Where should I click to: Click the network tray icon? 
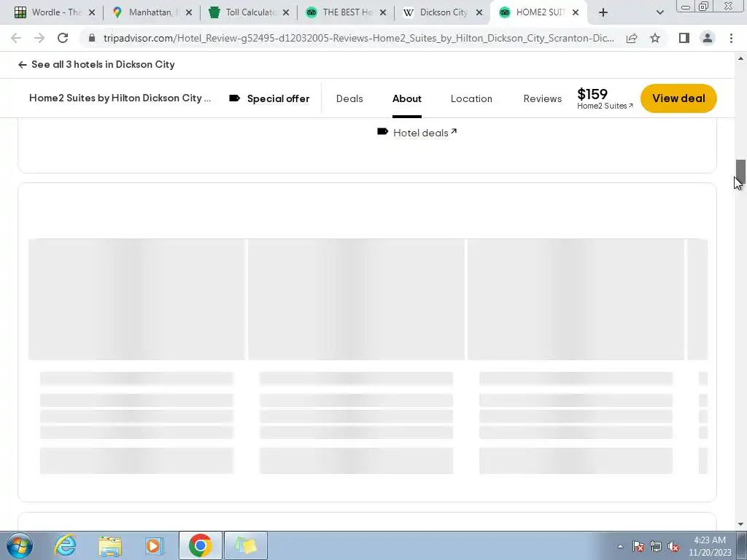click(x=656, y=547)
